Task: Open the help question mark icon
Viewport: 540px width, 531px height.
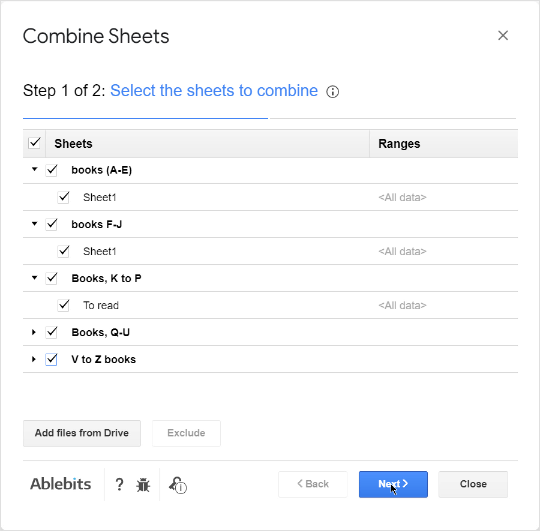Action: [119, 484]
